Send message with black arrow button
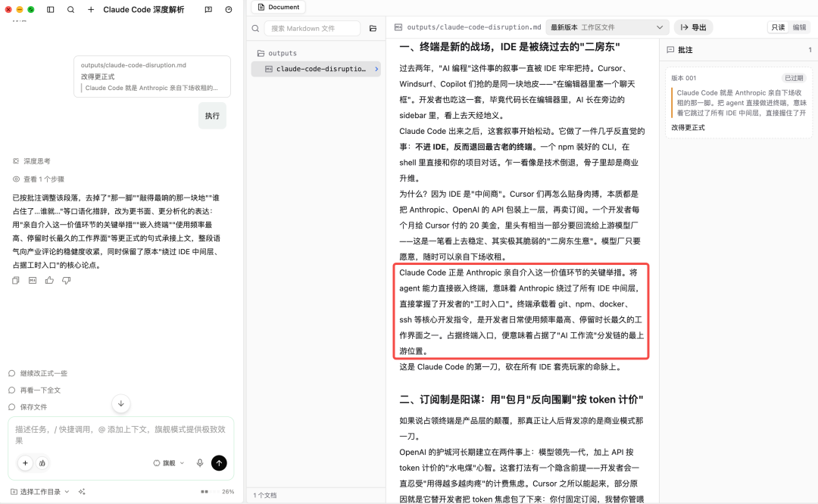818x504 pixels. click(219, 463)
